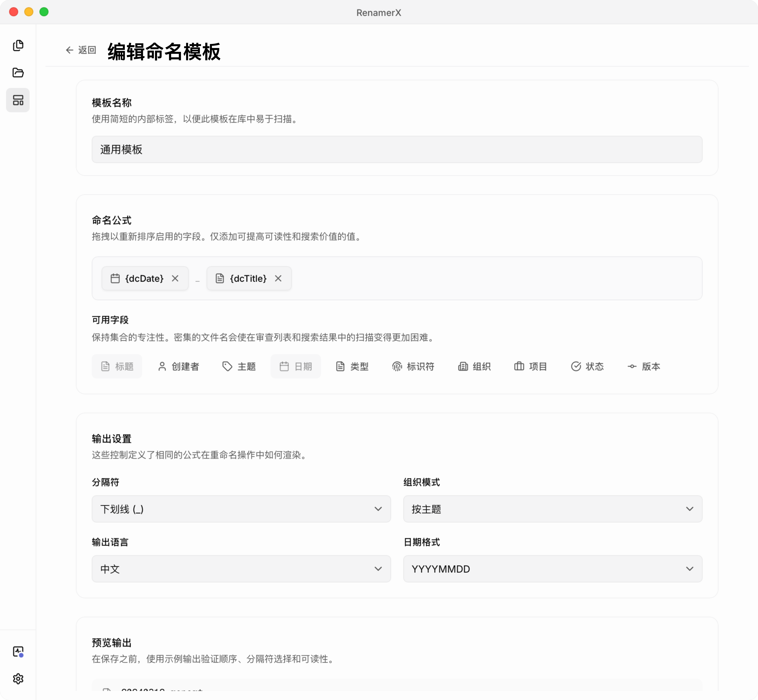This screenshot has width=758, height=700.
Task: Add the 状态 field
Action: pos(587,366)
